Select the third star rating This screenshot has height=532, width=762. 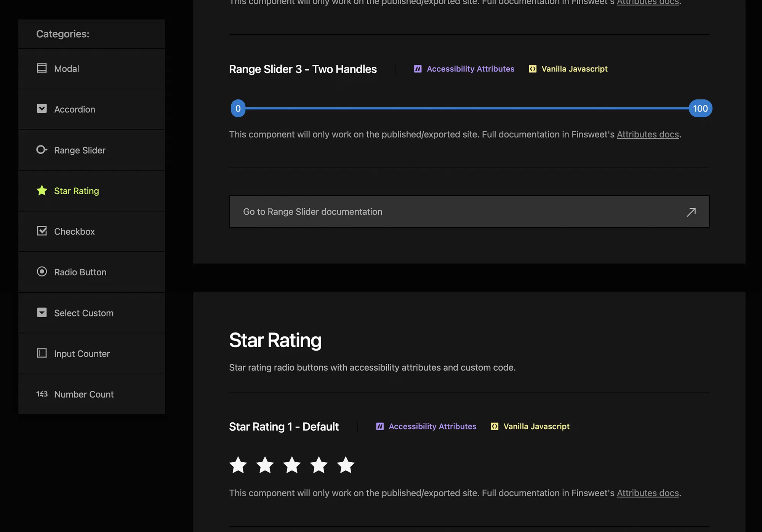click(292, 465)
